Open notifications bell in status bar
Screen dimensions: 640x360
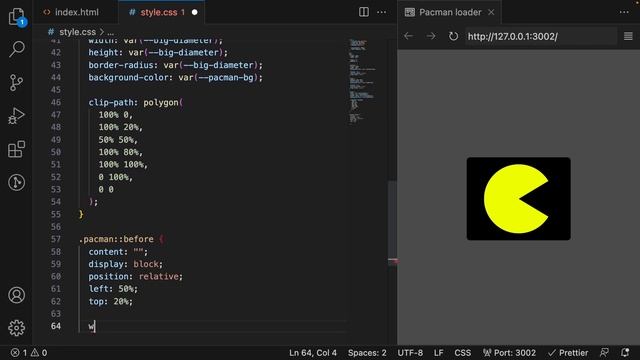(x=625, y=353)
